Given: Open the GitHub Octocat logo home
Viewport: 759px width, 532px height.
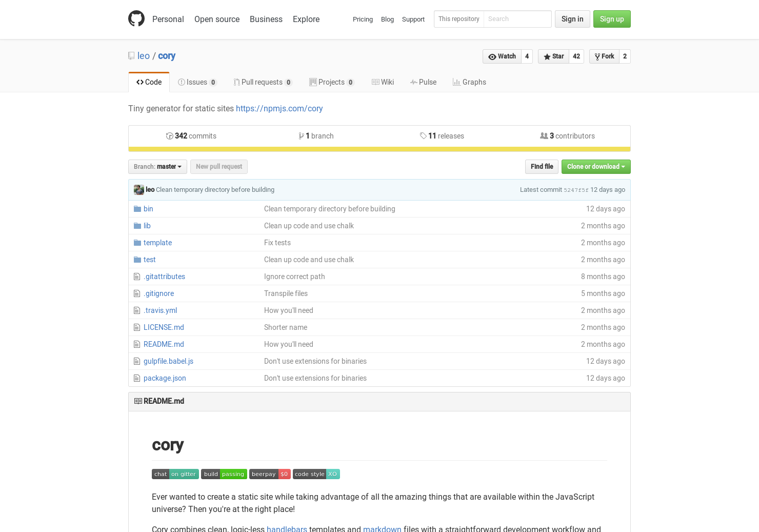Looking at the screenshot, I should 136,19.
